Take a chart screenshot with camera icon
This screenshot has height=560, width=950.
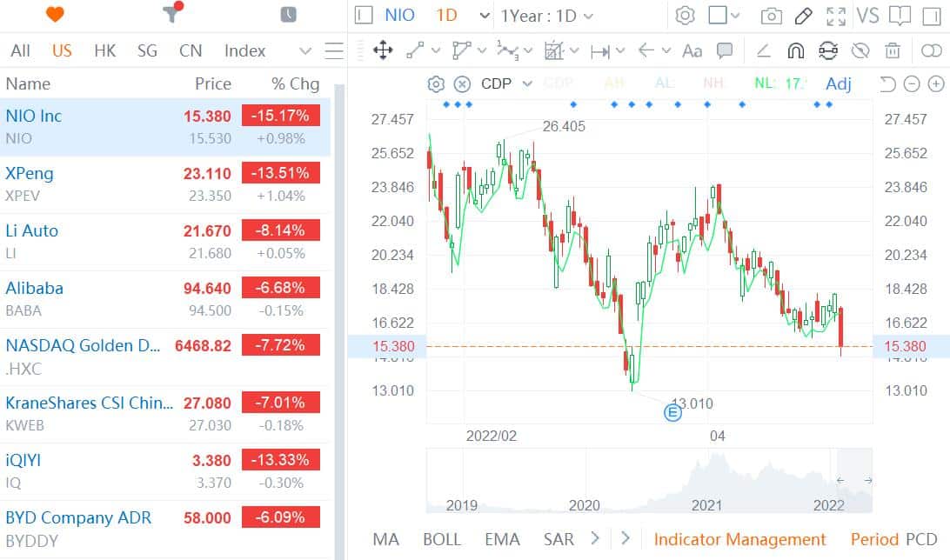771,16
